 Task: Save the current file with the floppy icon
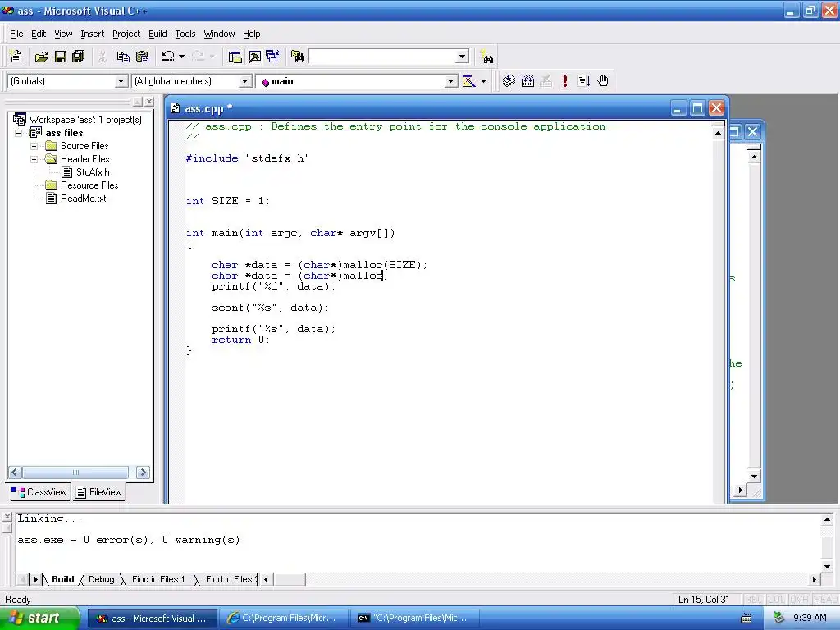coord(61,57)
